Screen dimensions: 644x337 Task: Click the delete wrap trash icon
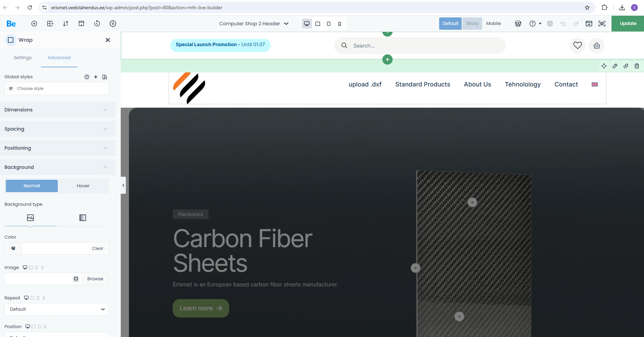637,66
